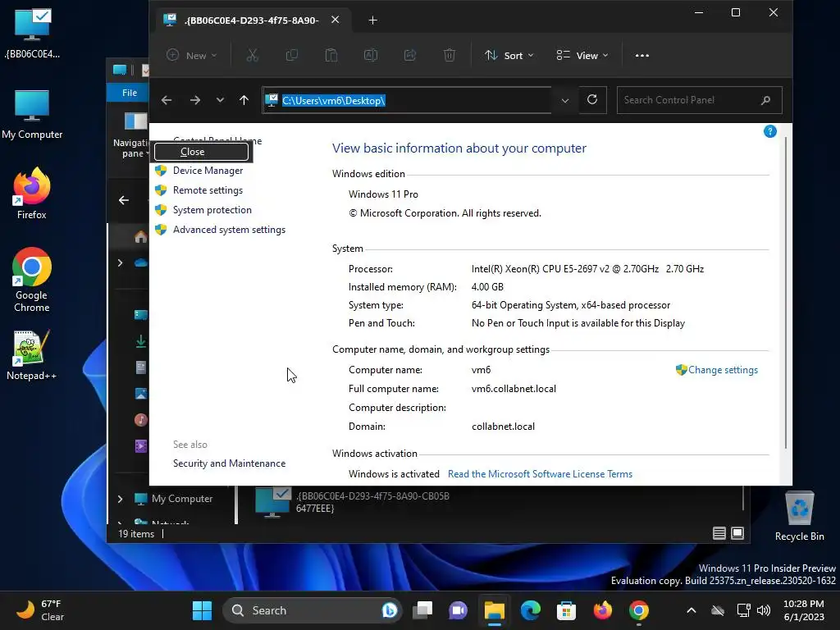
Task: Go back with the left arrow
Action: (167, 100)
